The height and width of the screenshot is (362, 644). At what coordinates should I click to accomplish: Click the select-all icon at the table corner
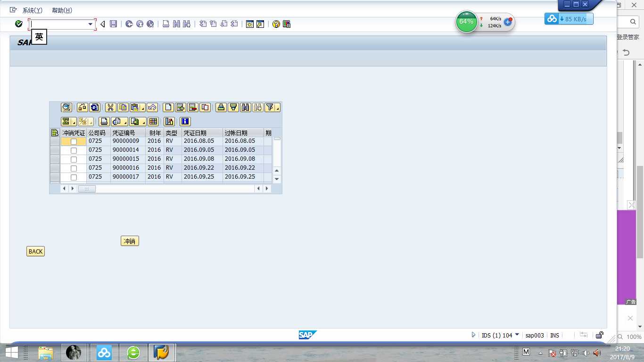coord(55,133)
